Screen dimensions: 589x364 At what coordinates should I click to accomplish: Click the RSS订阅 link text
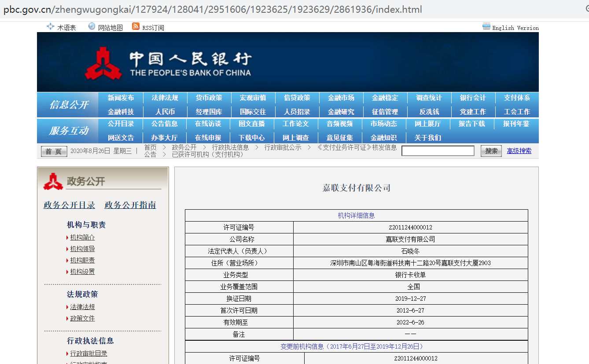coord(153,28)
